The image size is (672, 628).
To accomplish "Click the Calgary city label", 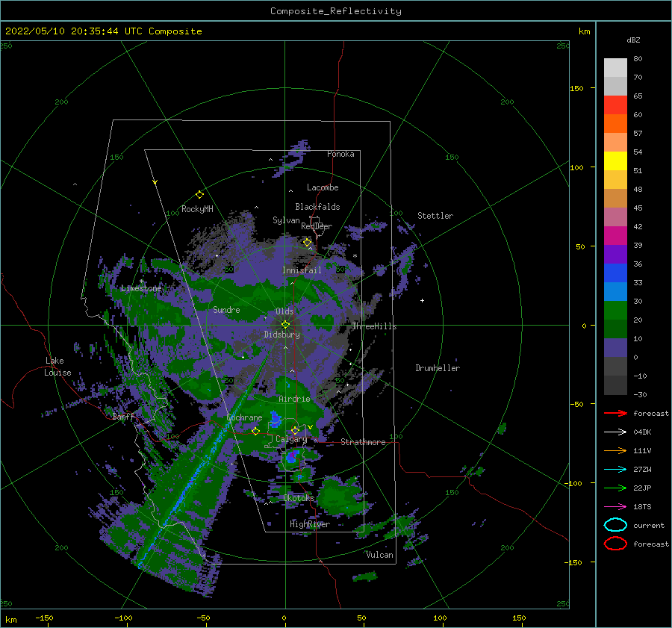I will (x=291, y=439).
